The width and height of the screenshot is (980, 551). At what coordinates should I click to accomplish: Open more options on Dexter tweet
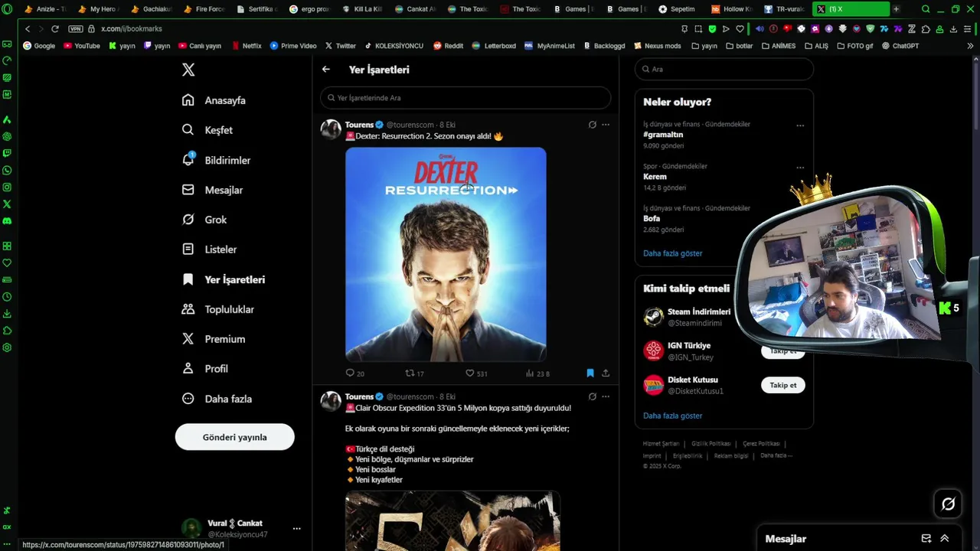pos(606,125)
